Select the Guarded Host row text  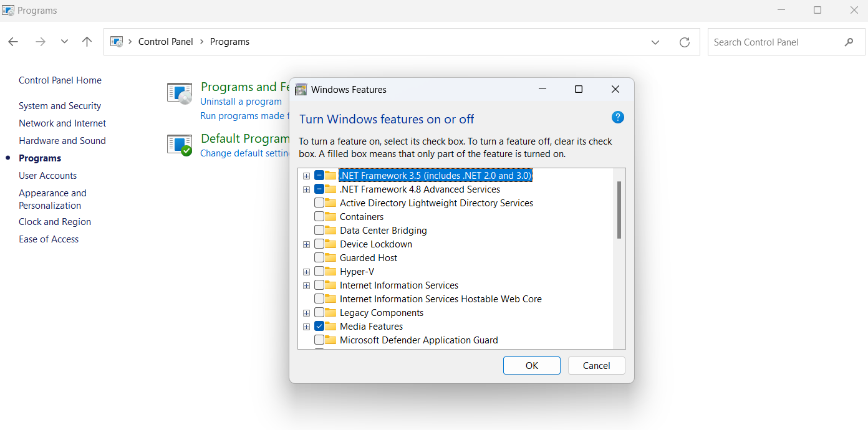(x=369, y=258)
